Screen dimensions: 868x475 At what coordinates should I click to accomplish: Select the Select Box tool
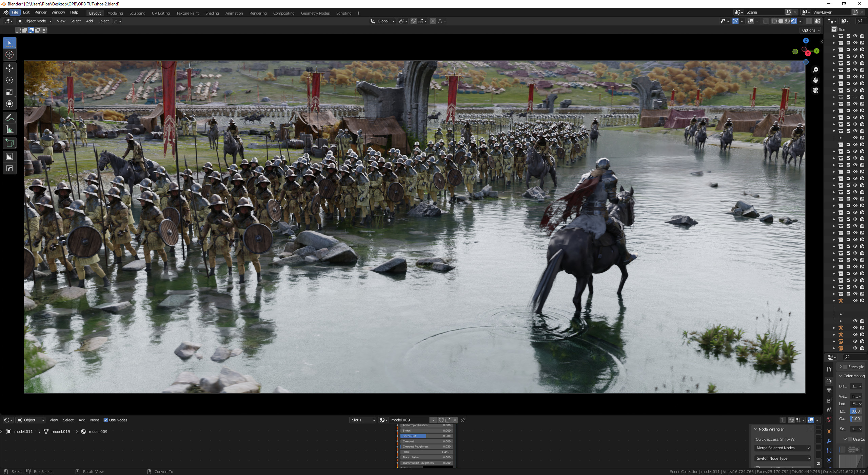pos(9,43)
